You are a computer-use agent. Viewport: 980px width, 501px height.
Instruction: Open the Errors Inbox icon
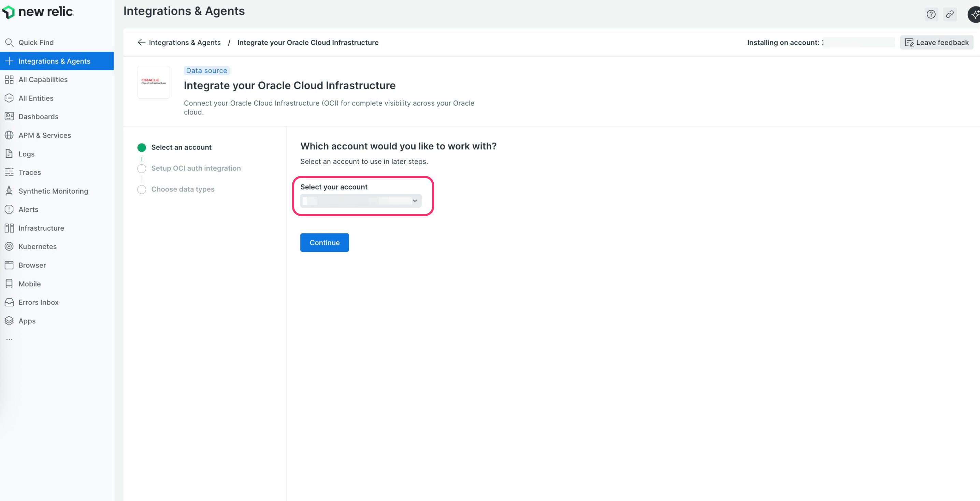(10, 302)
